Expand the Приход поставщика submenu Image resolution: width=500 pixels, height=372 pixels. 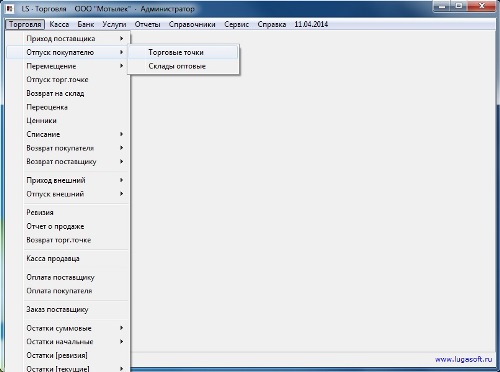click(67, 39)
